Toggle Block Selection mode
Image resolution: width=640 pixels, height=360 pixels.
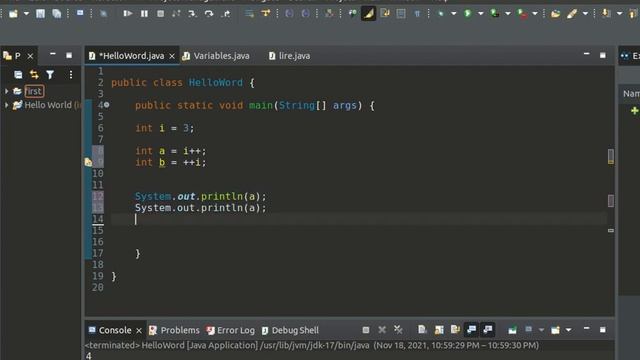[x=401, y=14]
